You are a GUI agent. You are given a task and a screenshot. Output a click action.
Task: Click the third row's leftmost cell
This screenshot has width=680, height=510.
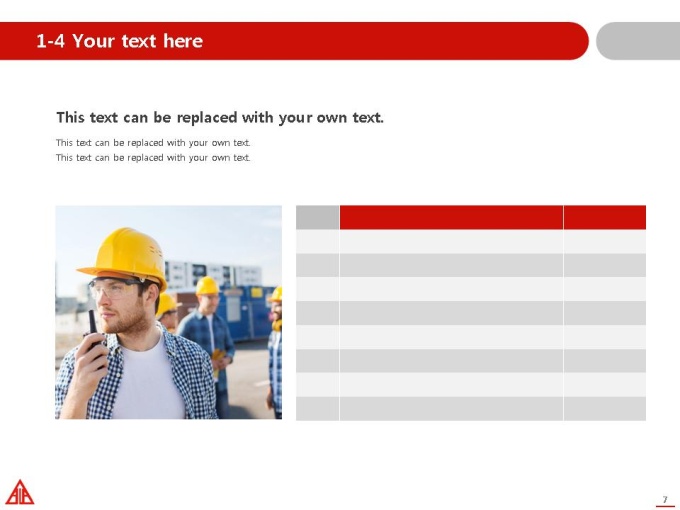pos(317,289)
